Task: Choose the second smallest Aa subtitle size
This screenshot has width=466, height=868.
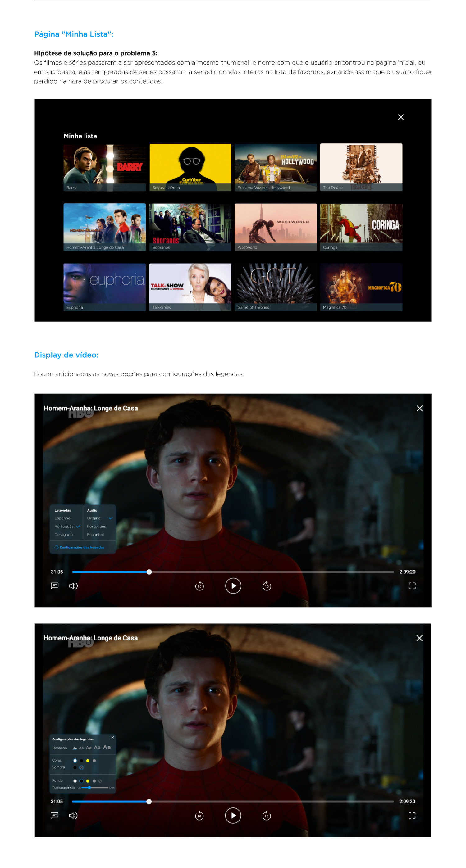Action: (82, 748)
